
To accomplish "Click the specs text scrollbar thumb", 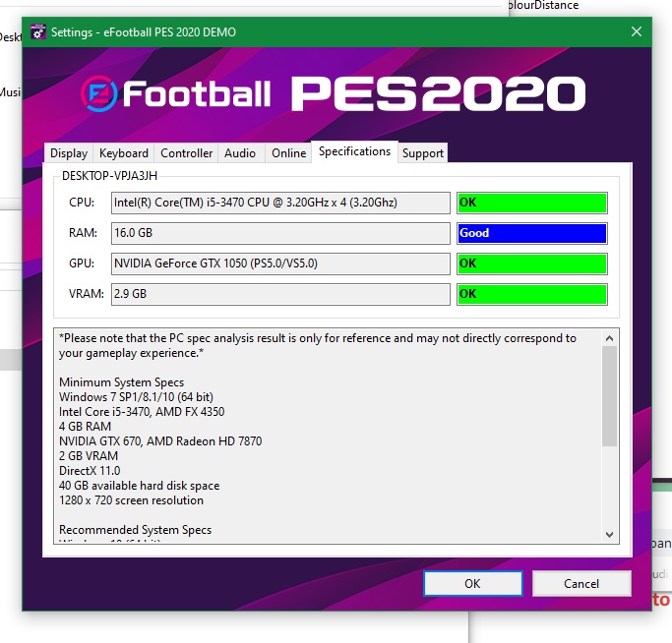I will pyautogui.click(x=609, y=396).
